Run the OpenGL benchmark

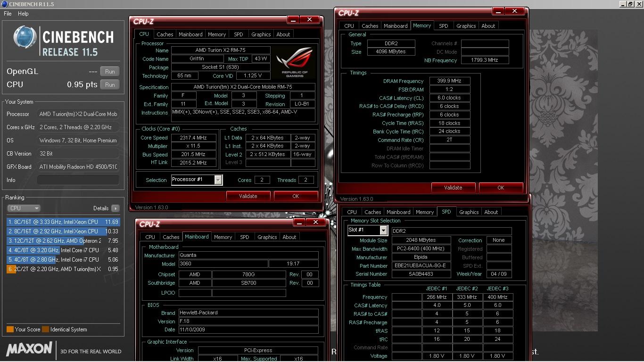[x=110, y=72]
